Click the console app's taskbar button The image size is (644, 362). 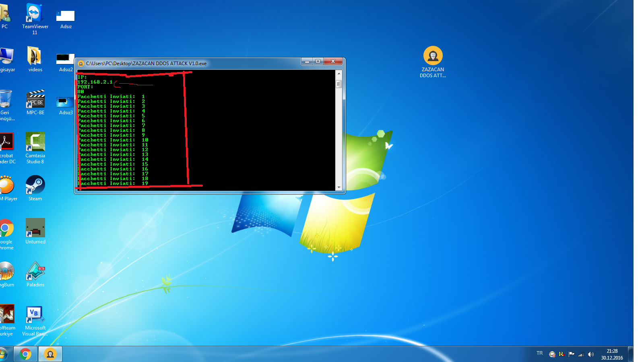point(50,354)
